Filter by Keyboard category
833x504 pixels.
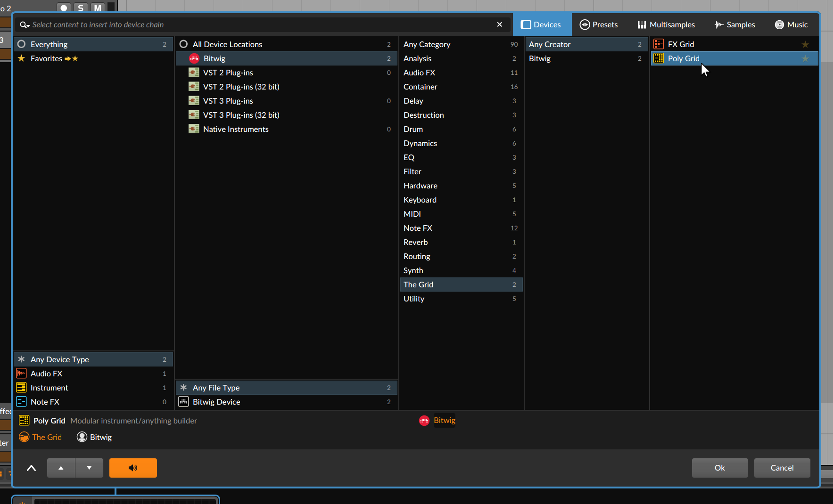[x=461, y=200]
